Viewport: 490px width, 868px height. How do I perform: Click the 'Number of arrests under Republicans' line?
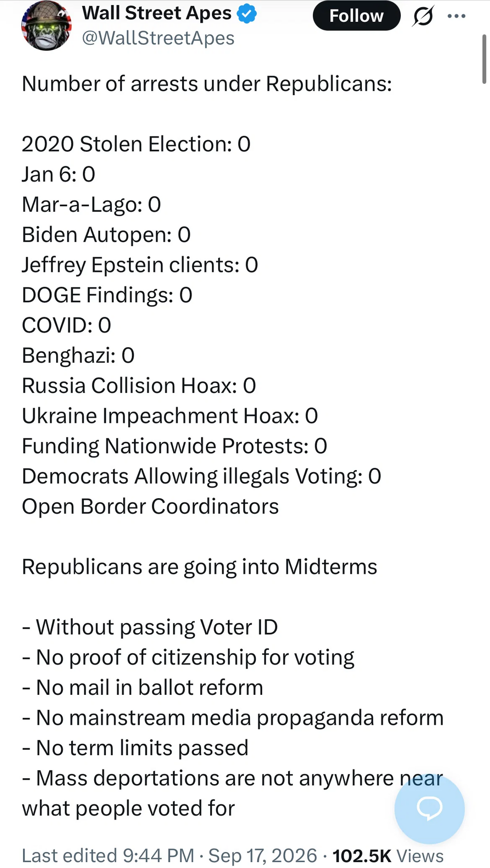coord(207,84)
